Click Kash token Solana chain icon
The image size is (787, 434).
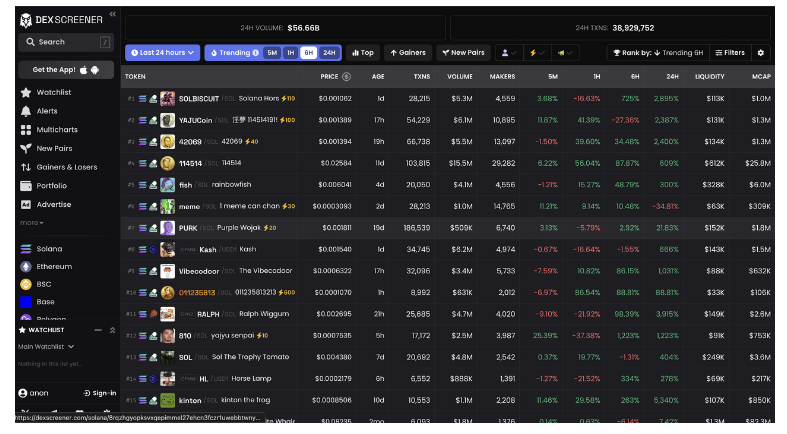point(143,249)
